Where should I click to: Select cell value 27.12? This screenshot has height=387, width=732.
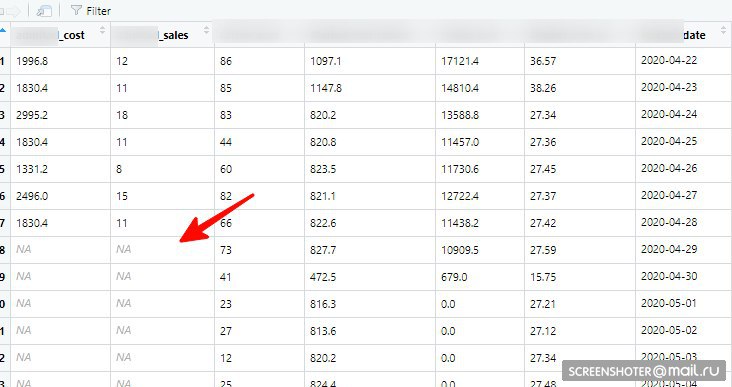(x=543, y=332)
